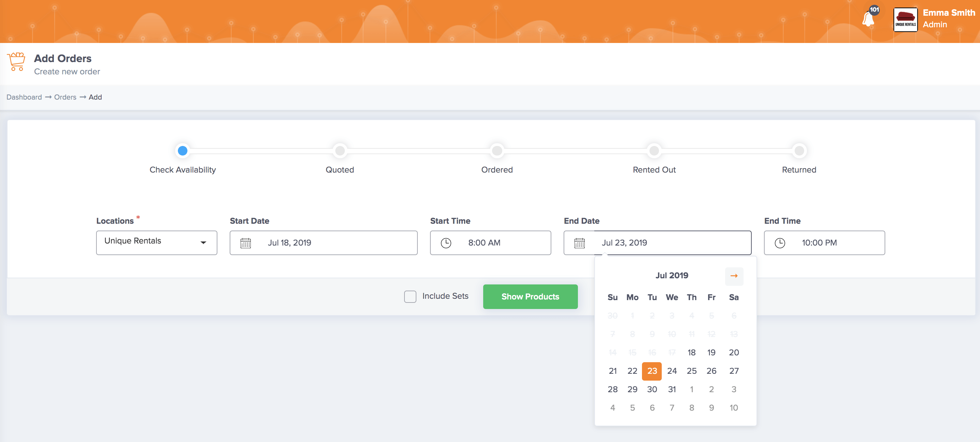
Task: Click the Show Products button
Action: click(530, 297)
